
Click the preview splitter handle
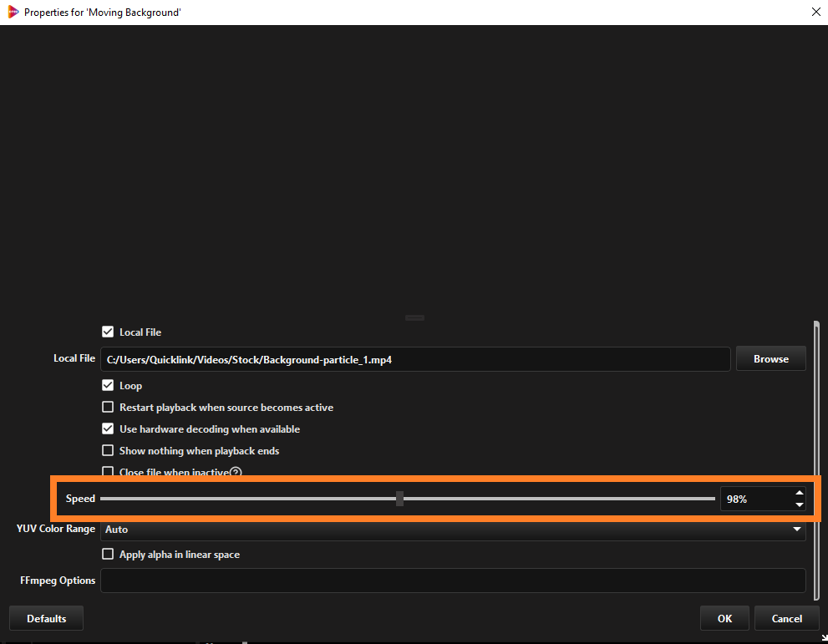pos(414,317)
